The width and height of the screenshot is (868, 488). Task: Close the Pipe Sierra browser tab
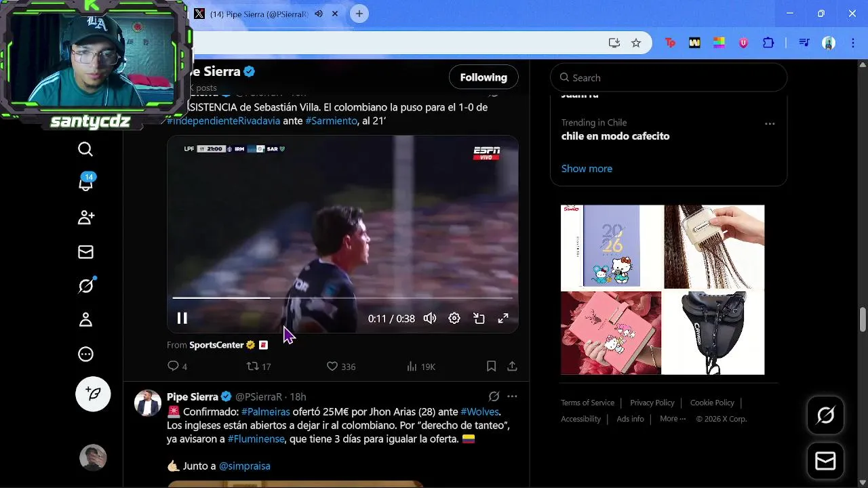(x=335, y=14)
